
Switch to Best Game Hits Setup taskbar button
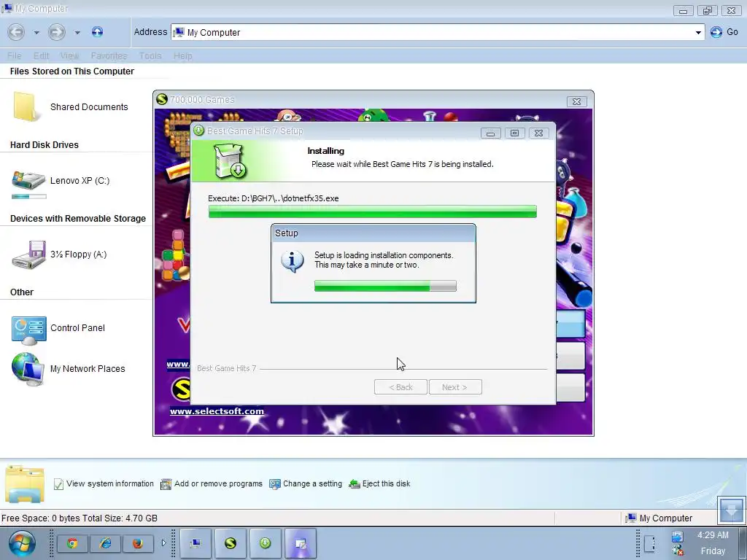click(266, 543)
